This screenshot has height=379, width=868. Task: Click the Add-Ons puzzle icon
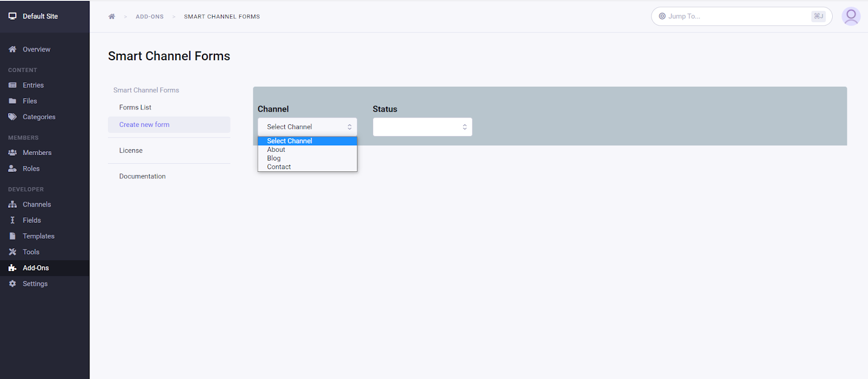coord(12,268)
